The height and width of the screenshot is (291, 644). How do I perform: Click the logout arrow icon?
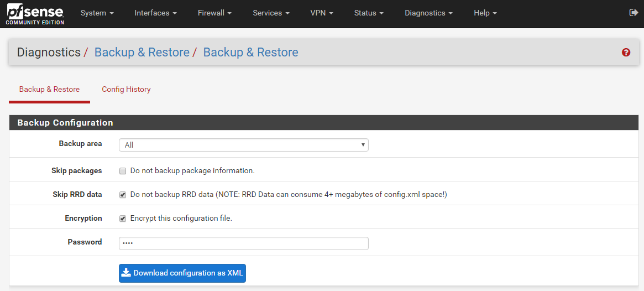point(633,13)
